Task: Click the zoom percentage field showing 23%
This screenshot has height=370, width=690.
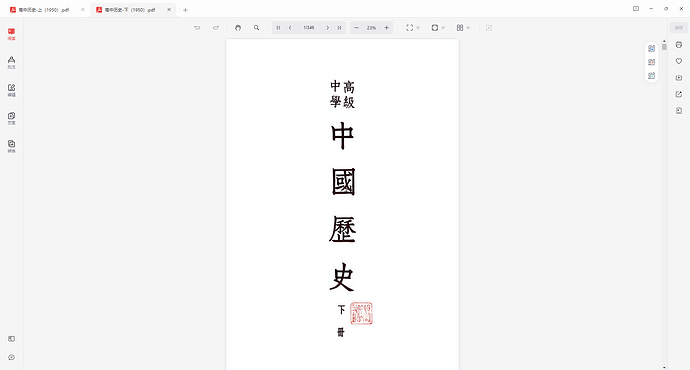Action: (x=371, y=28)
